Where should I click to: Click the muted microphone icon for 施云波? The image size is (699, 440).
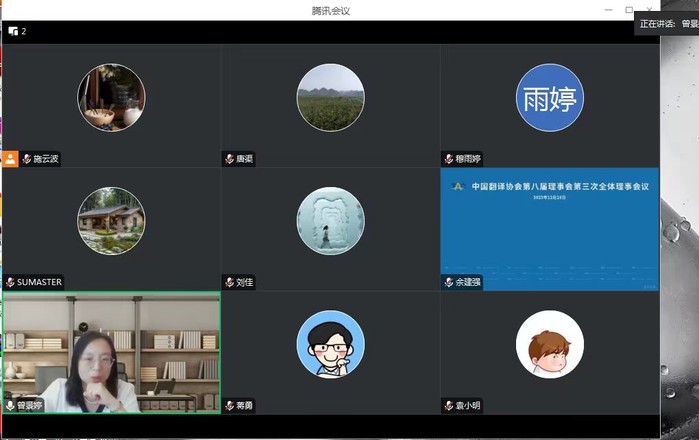26,159
